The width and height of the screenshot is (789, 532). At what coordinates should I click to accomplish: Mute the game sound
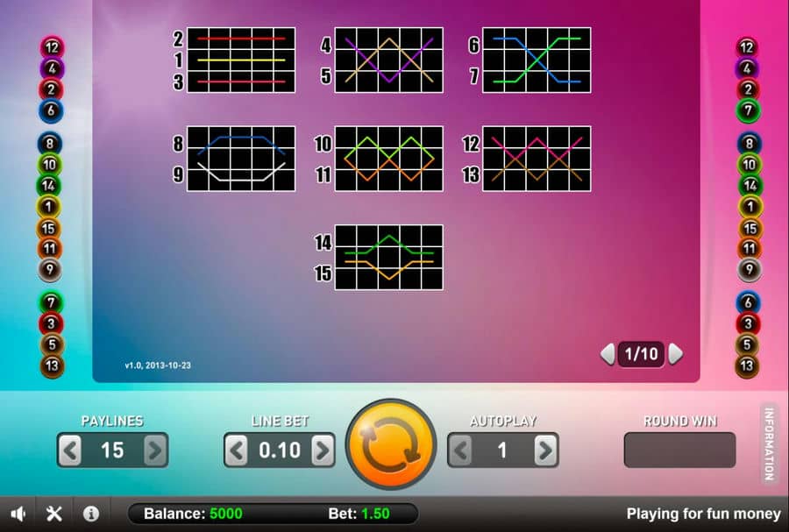point(18,514)
